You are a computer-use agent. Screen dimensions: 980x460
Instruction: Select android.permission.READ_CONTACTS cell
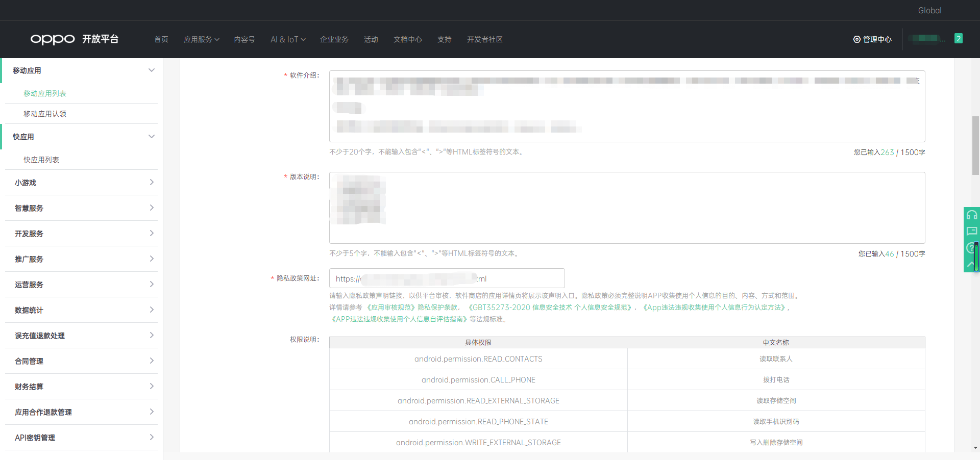[478, 359]
